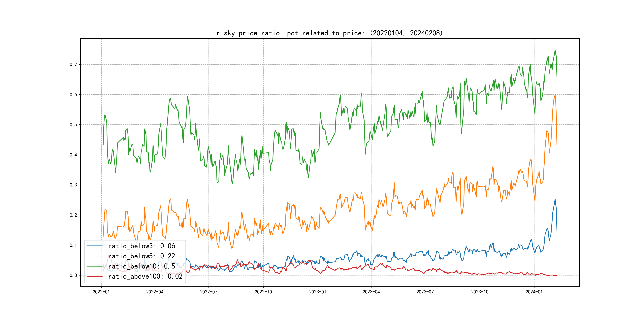644x322 pixels.
Task: Click the 2022-01 x-axis tick label
Action: coord(101,292)
